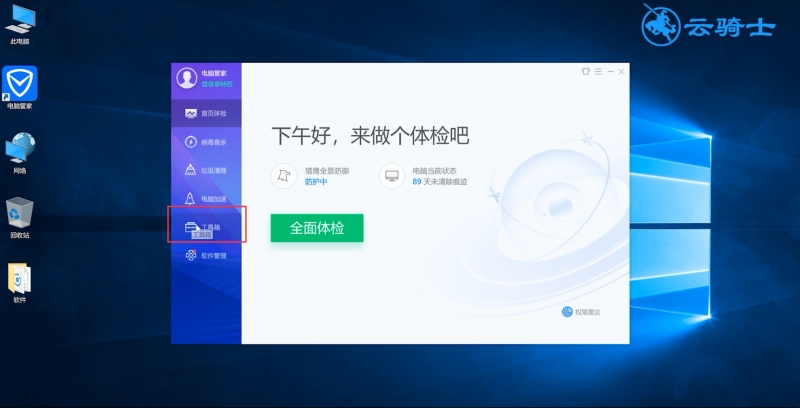Click 89 天未清除痕迹 status text
This screenshot has width=800, height=408.
pos(440,182)
